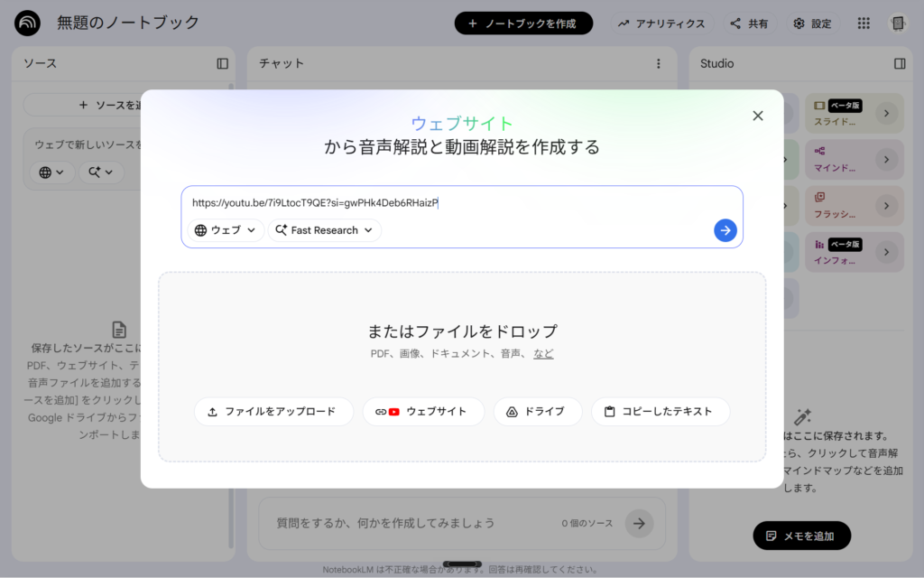This screenshot has height=578, width=924.
Task: Open the マインドマップ Studio card
Action: 854,159
